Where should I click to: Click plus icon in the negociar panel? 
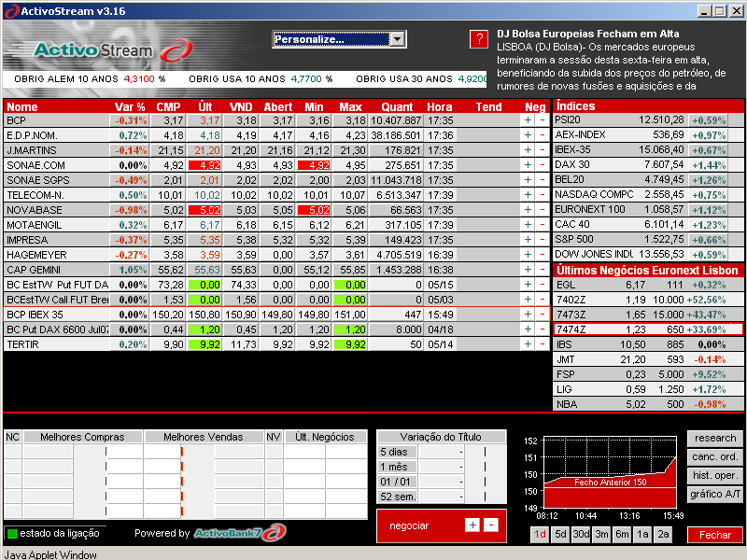[x=472, y=525]
